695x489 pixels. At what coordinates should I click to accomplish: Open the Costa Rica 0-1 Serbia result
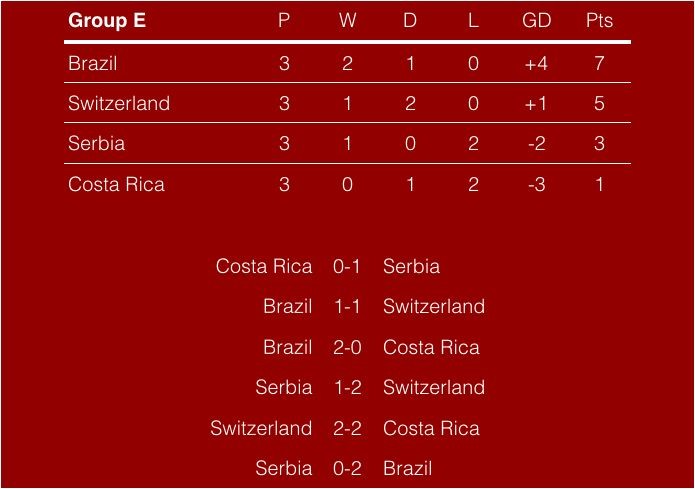347,266
